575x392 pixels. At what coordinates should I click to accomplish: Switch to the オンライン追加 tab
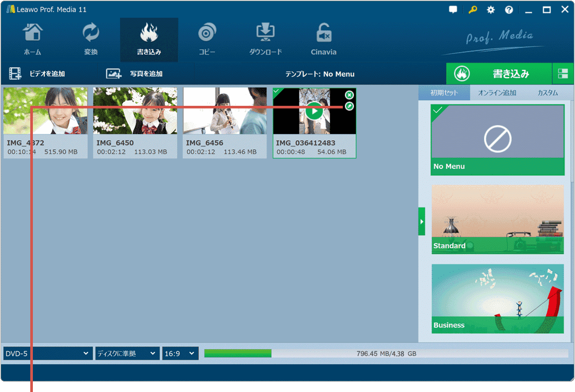click(497, 93)
